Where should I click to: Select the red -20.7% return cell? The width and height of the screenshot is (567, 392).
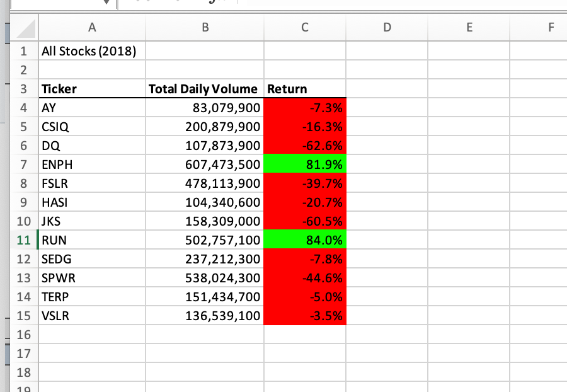point(305,202)
